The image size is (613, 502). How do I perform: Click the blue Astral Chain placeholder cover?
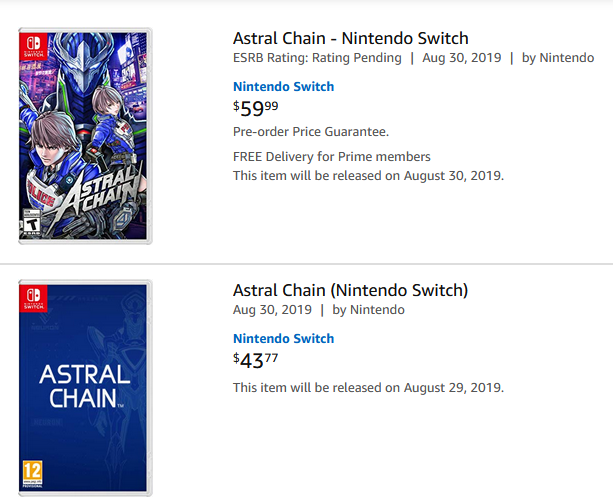coord(85,388)
